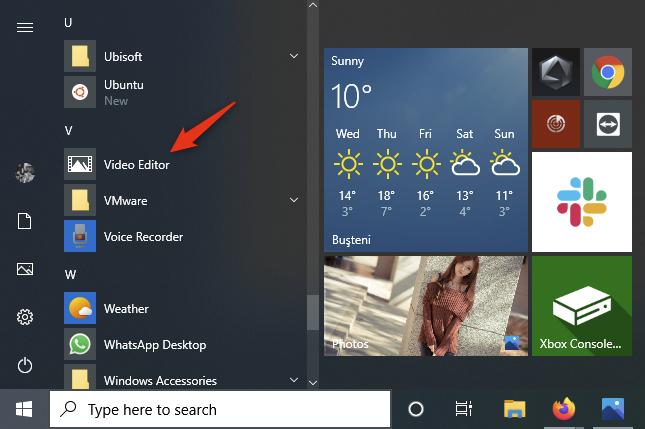Jump to the letter V section header
This screenshot has width=645, height=429.
coord(69,130)
